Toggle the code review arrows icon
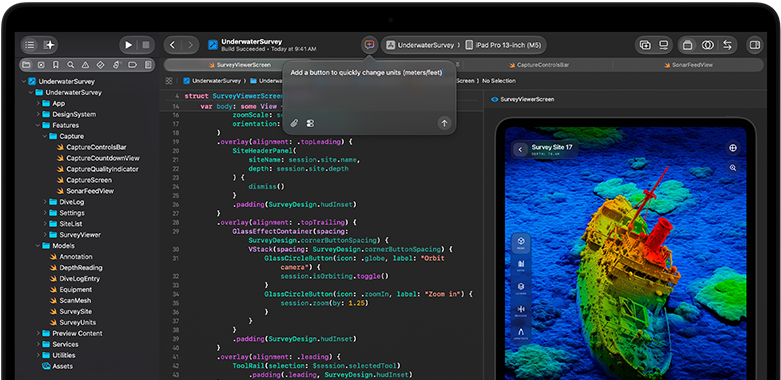This screenshot has width=781, height=380. point(727,45)
